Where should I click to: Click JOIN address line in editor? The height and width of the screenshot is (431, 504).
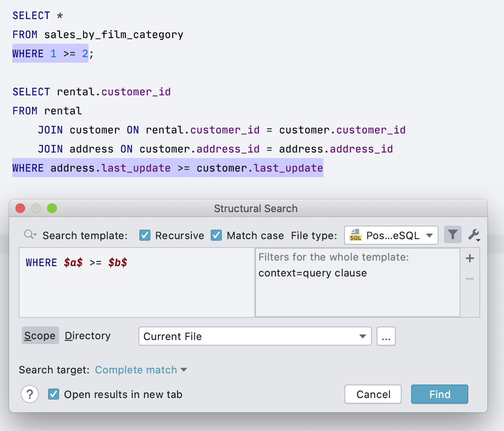[215, 149]
